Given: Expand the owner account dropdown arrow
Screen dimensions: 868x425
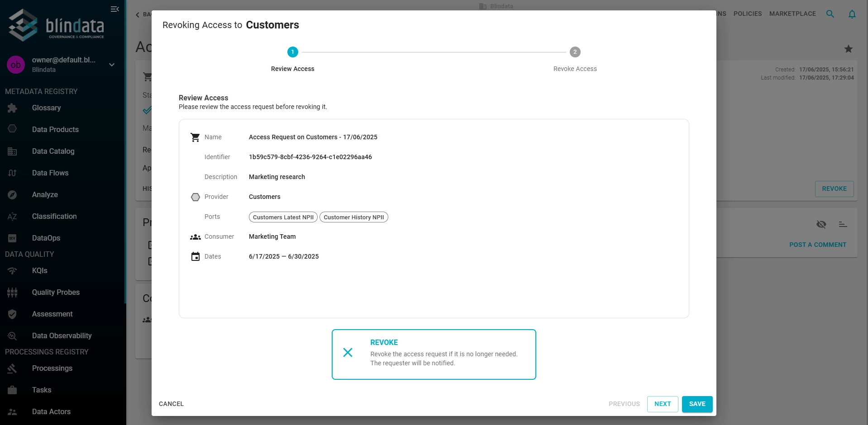Looking at the screenshot, I should [x=112, y=65].
